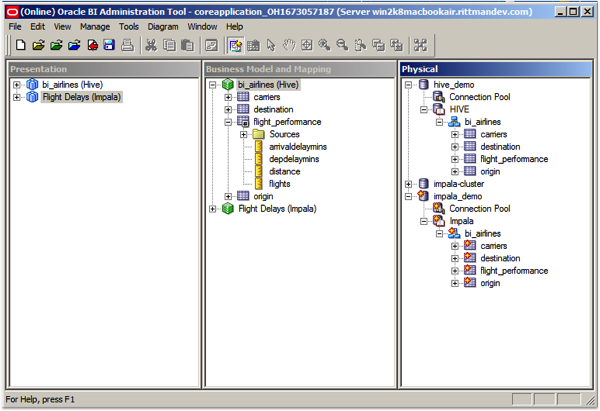Click the yellow Sources folder icon
This screenshot has width=600, height=411.
point(259,134)
